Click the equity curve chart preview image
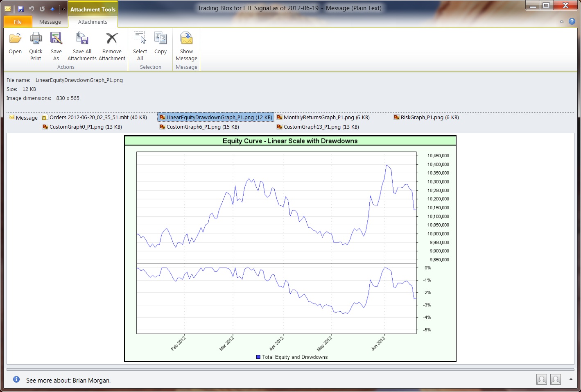Screen dimensions: 581x392 click(x=290, y=249)
